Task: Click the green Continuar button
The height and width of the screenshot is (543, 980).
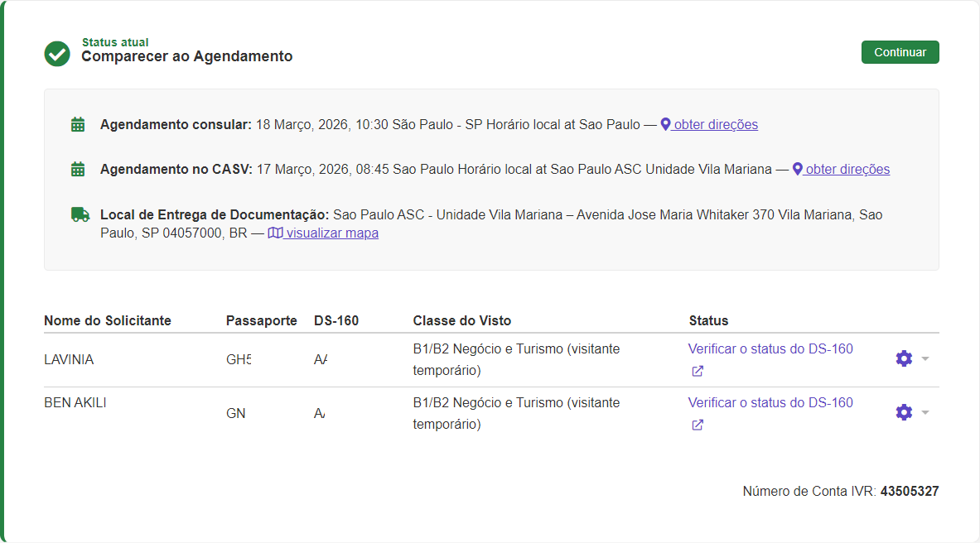Action: 900,52
